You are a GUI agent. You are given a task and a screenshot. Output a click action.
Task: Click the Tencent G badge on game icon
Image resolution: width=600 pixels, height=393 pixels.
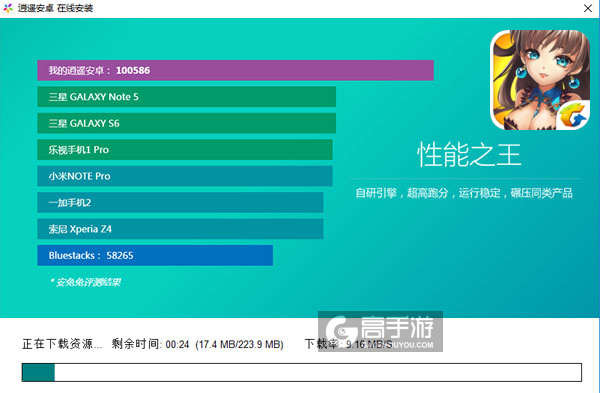[x=573, y=115]
